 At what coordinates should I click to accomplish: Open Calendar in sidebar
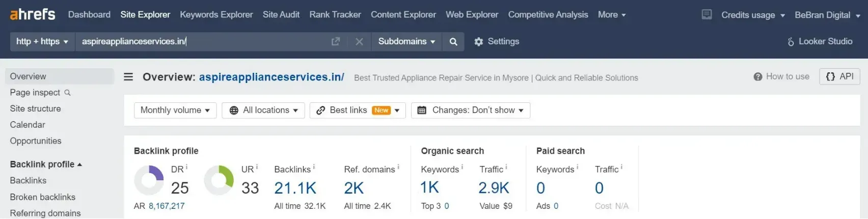coord(28,125)
